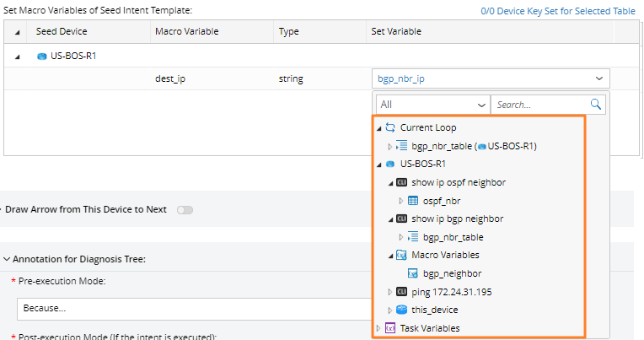Click the Search input field

(538, 105)
